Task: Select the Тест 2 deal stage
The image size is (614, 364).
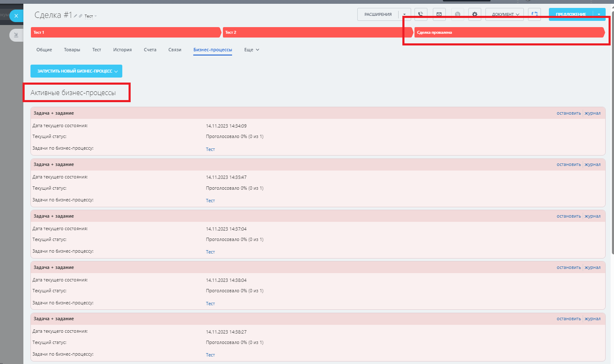Action: (317, 33)
